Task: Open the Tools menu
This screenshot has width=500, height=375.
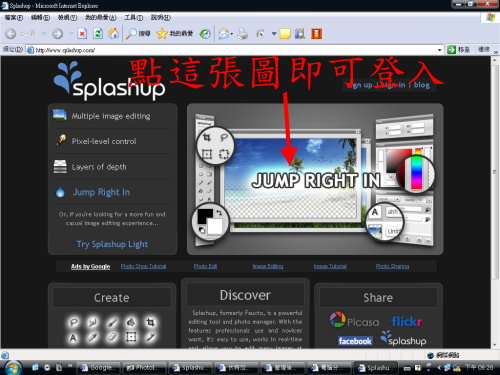Action: click(133, 18)
